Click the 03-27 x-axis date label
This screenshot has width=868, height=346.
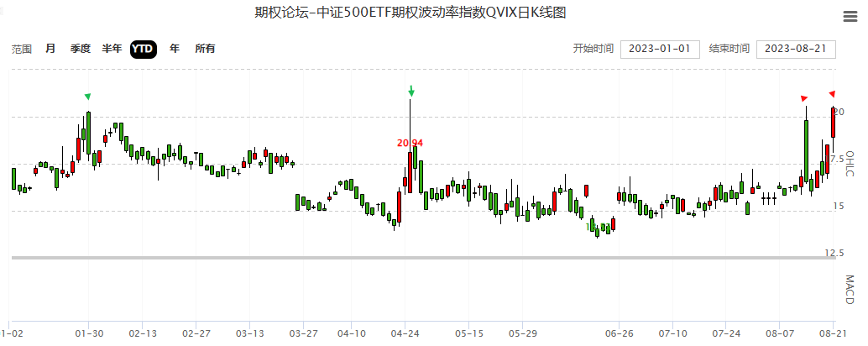[303, 333]
